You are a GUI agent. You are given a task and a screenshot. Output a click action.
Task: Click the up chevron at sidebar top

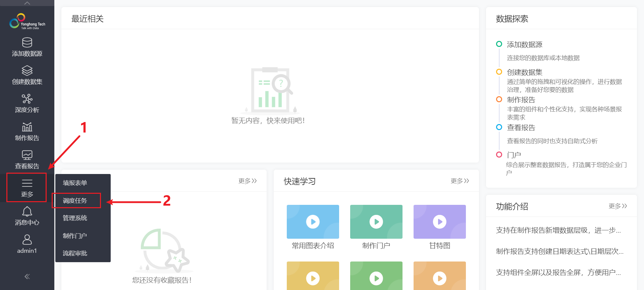[27, 3]
